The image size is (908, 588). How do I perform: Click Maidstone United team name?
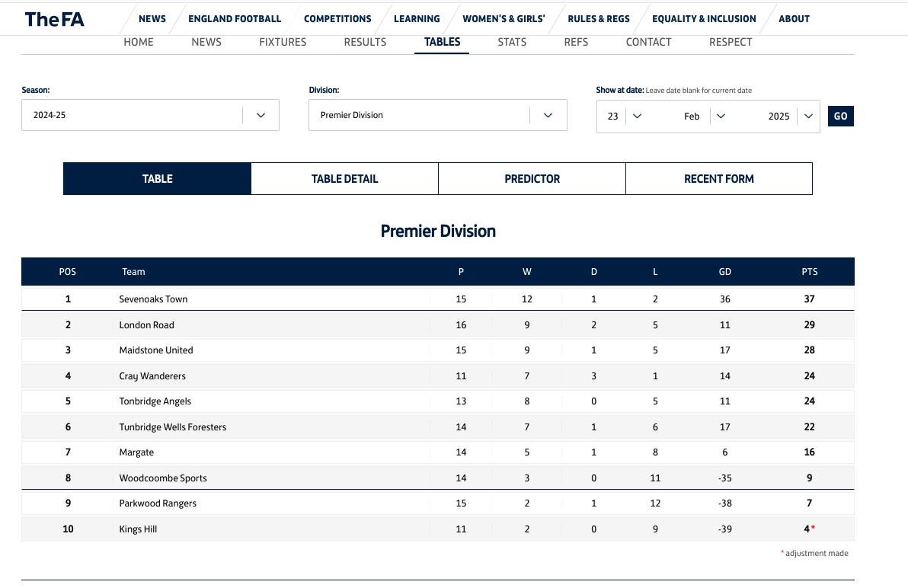[156, 350]
